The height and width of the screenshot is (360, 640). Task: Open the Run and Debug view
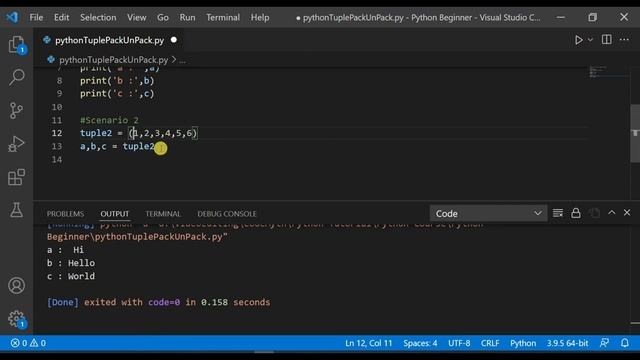pos(16,144)
